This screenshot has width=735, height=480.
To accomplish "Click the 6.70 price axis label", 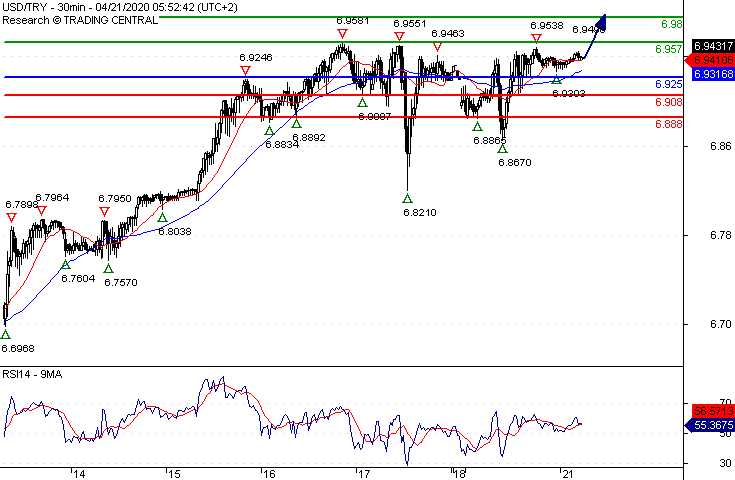I will tap(720, 324).
